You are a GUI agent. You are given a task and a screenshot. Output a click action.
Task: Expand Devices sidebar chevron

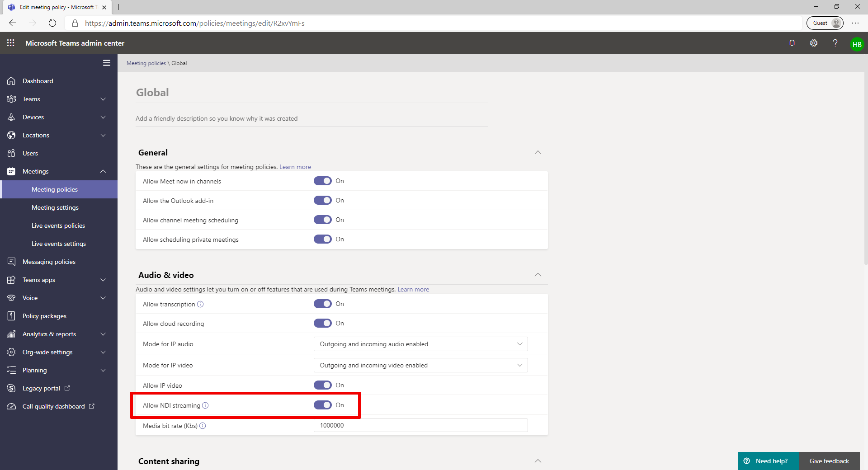tap(103, 117)
